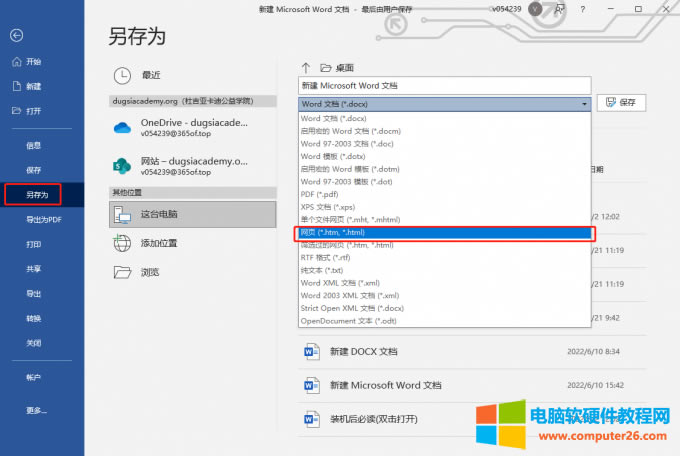Screen dimensions: 680x456
Task: Click 转换 in the sidebar
Action: (33, 318)
